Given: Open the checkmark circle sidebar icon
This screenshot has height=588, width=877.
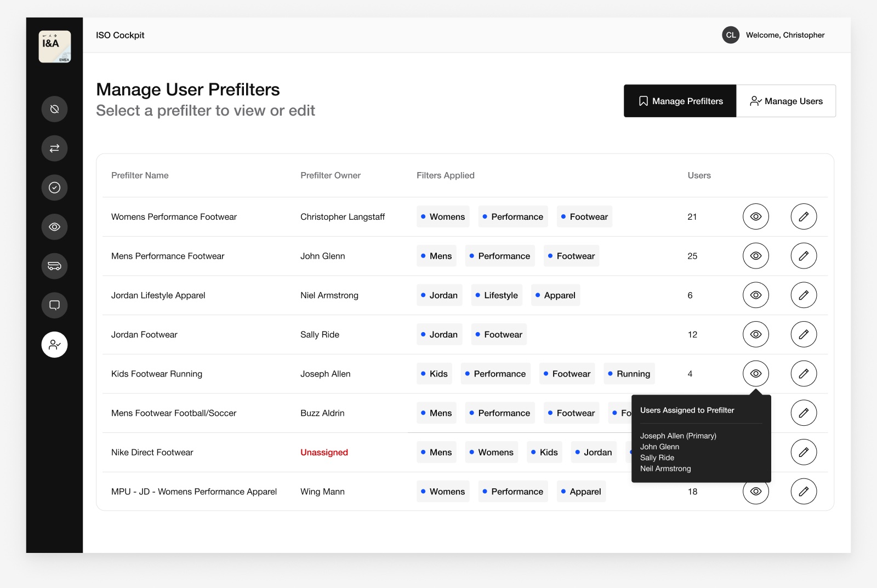Looking at the screenshot, I should (54, 187).
